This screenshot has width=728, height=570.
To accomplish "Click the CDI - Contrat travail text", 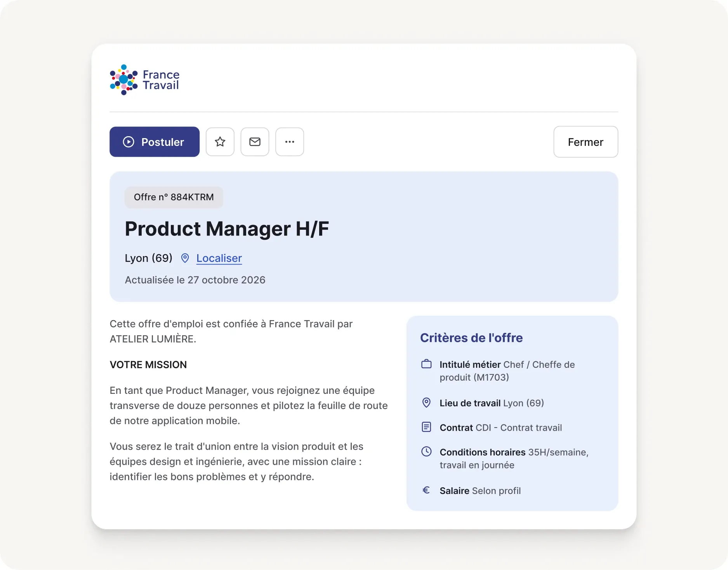I will 519,428.
